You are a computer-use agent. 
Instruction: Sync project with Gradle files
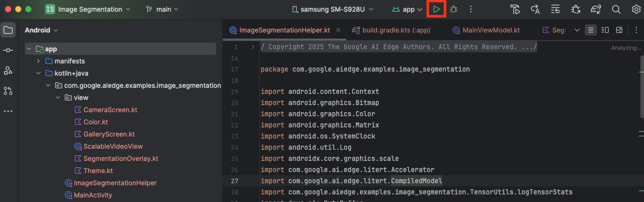click(596, 9)
